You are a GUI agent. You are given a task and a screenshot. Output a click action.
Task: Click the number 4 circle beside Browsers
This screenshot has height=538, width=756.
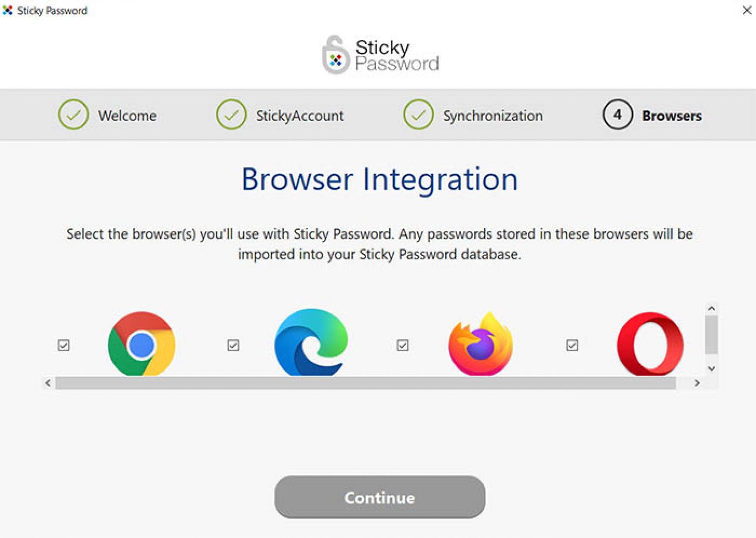[x=618, y=115]
